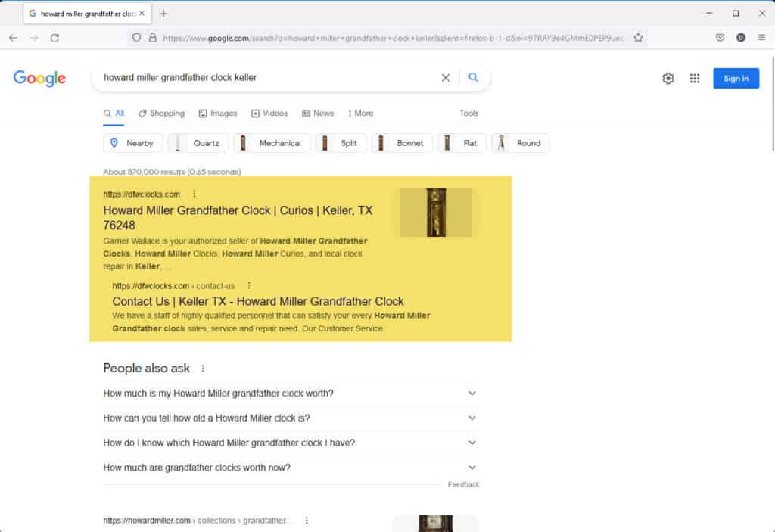The image size is (775, 532).
Task: Go back using the browser back arrow
Action: (x=14, y=38)
